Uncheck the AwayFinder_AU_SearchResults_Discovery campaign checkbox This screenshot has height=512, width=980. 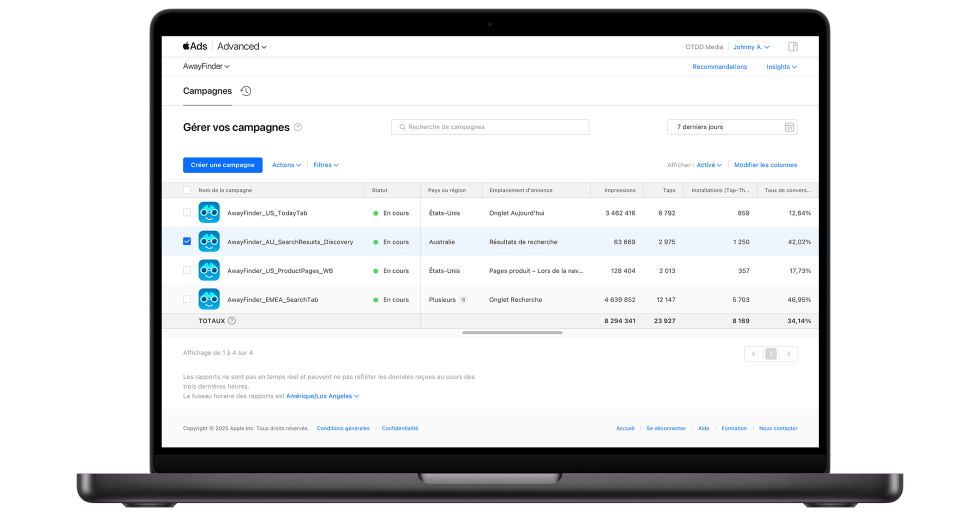(187, 241)
